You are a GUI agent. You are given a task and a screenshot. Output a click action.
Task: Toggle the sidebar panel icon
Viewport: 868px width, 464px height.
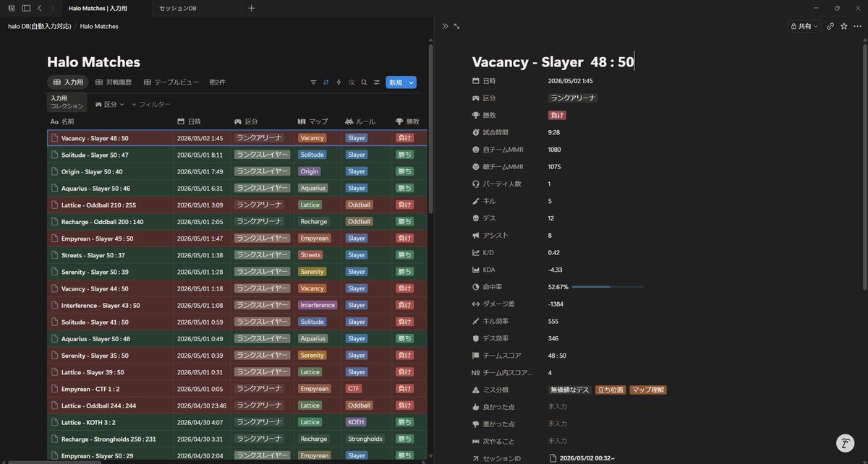point(26,8)
